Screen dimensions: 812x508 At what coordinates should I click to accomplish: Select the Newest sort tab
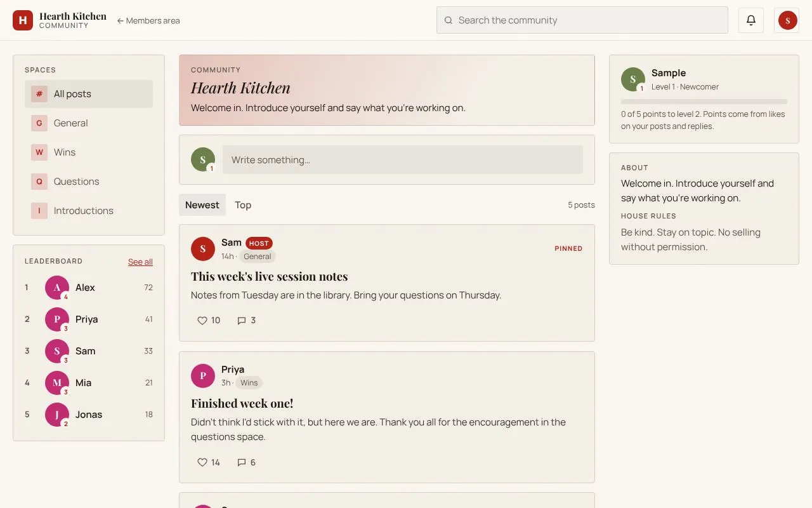point(202,205)
